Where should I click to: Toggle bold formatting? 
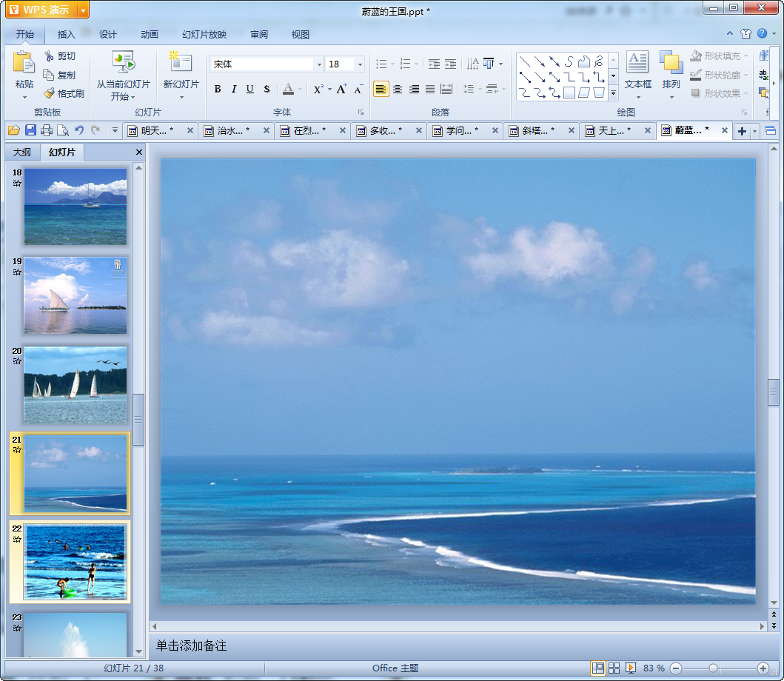click(x=218, y=90)
